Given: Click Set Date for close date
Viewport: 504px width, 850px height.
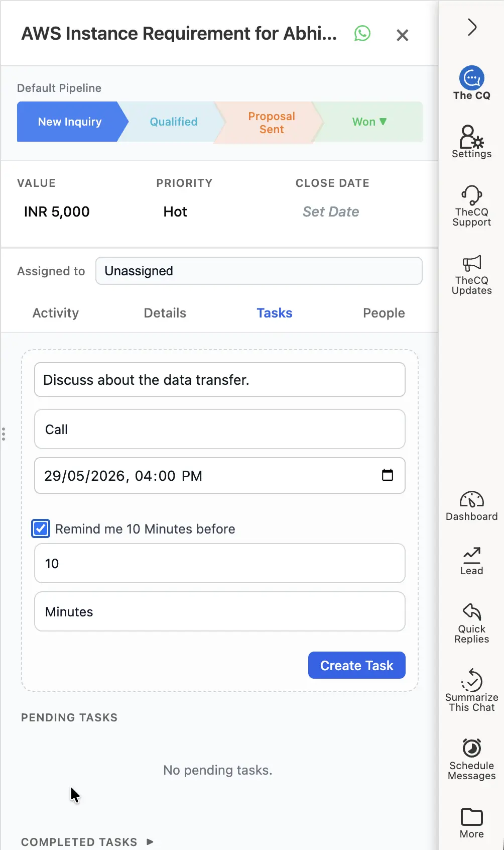Looking at the screenshot, I should click(x=331, y=211).
